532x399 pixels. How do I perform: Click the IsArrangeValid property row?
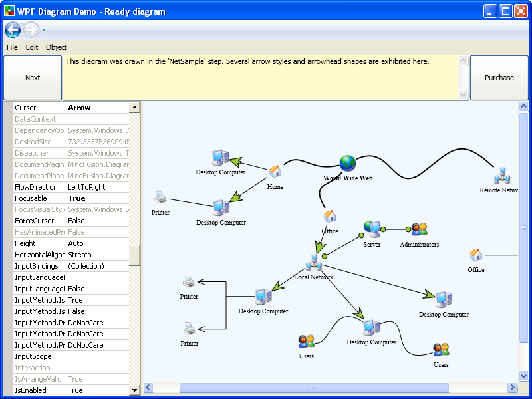click(71, 379)
